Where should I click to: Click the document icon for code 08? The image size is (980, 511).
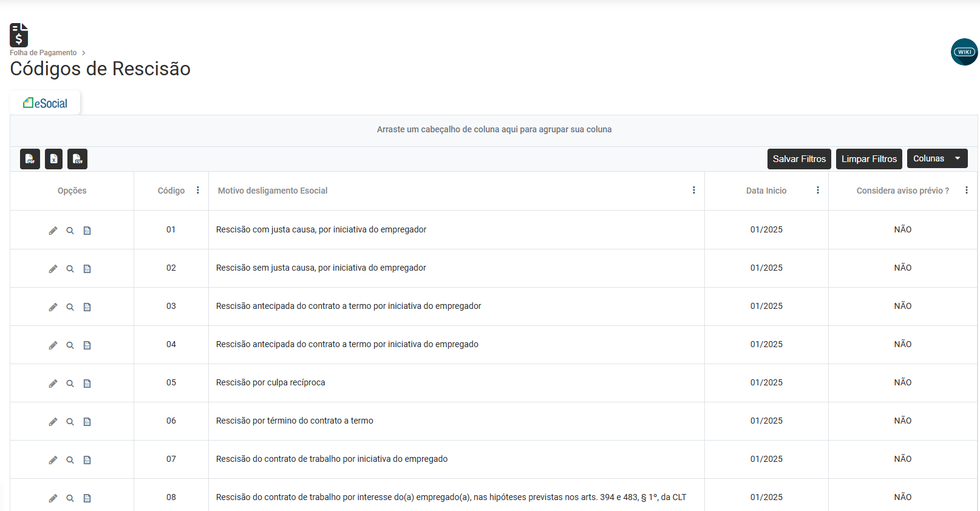click(x=87, y=498)
